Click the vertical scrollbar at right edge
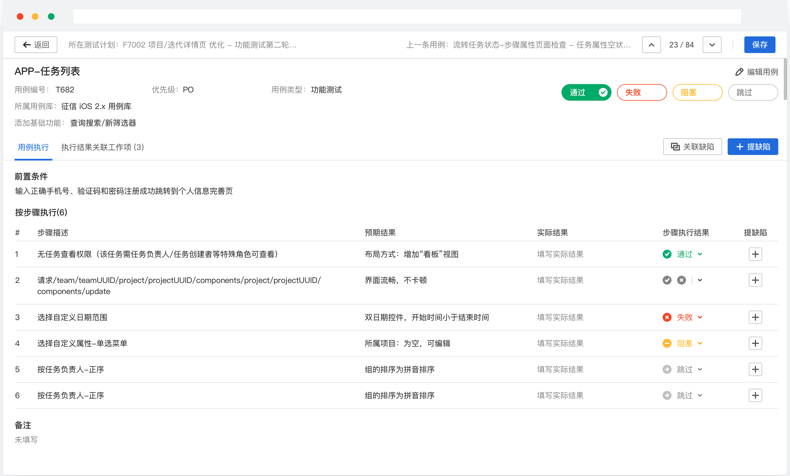790x476 pixels. coord(785,79)
